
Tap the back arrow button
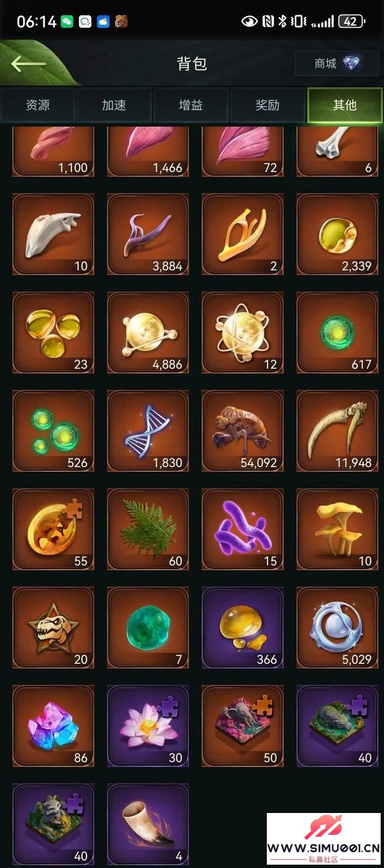tap(28, 64)
